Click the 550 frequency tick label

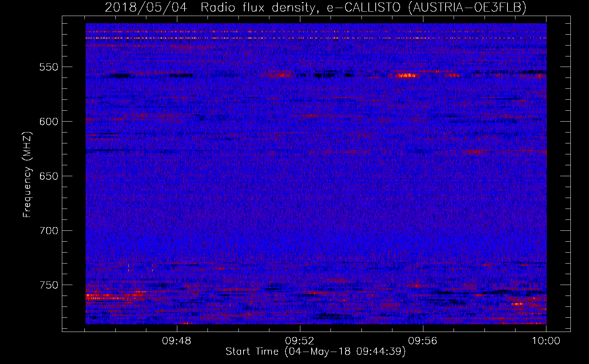pyautogui.click(x=49, y=67)
